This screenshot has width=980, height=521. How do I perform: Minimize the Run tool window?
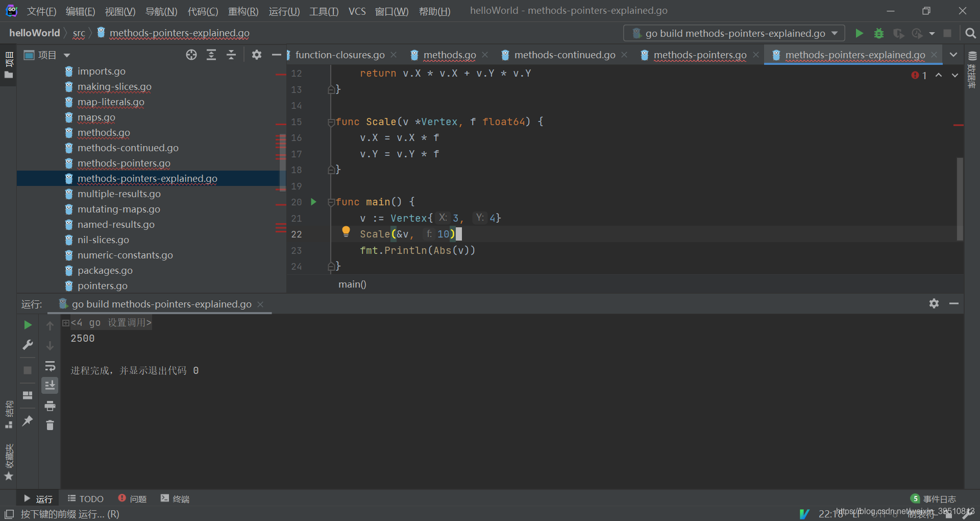[954, 303]
